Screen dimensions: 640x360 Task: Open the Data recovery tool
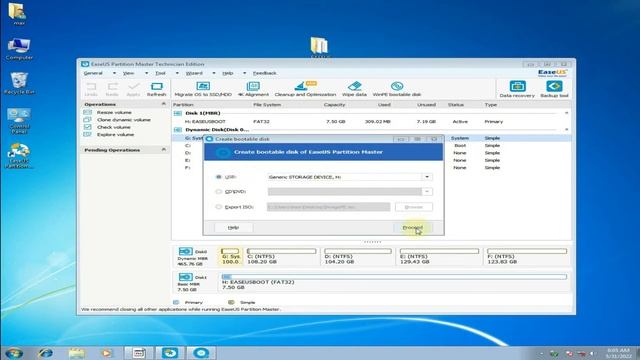point(517,89)
